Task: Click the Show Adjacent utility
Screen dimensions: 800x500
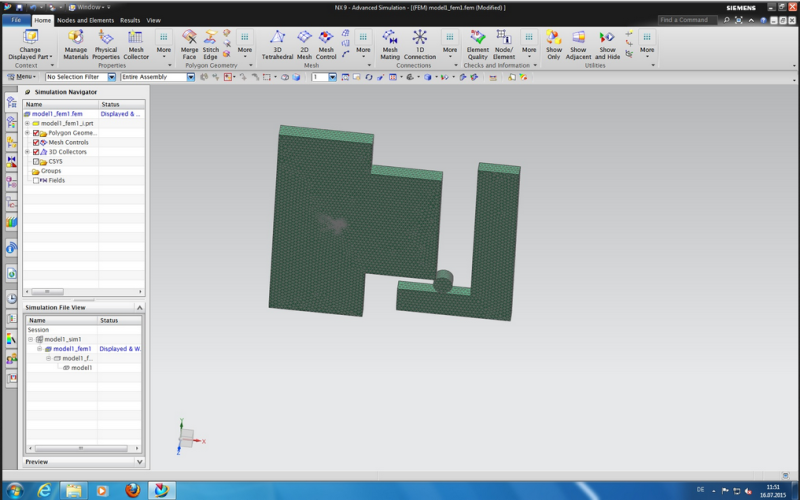Action: tap(578, 44)
